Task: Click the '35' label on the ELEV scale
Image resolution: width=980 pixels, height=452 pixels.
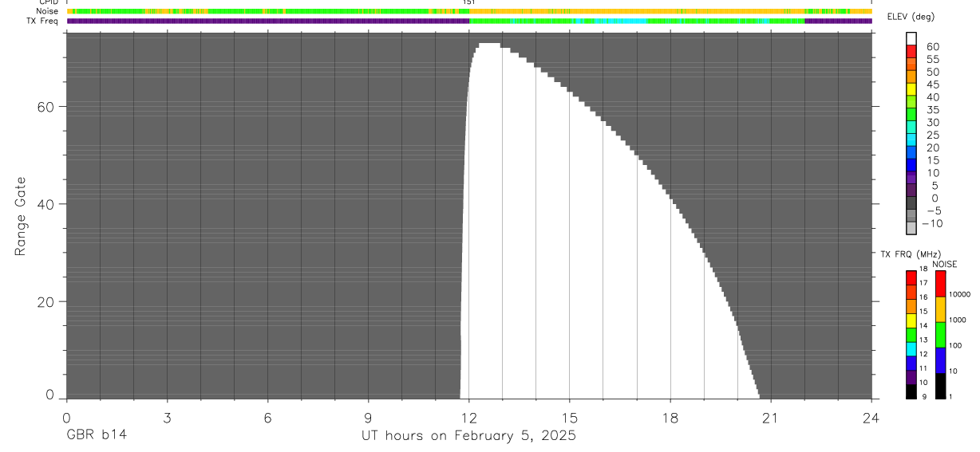Action: [x=933, y=109]
